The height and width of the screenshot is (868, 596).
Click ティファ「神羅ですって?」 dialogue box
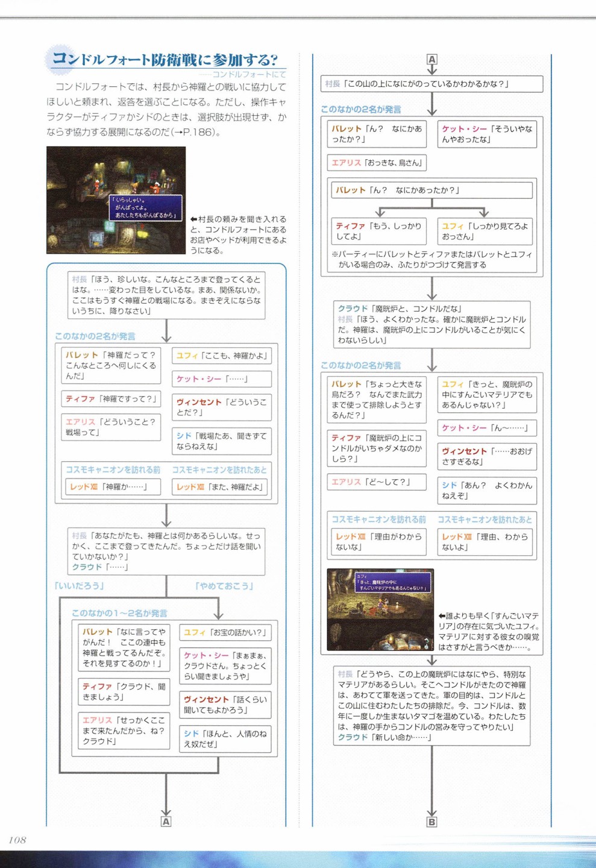[111, 398]
